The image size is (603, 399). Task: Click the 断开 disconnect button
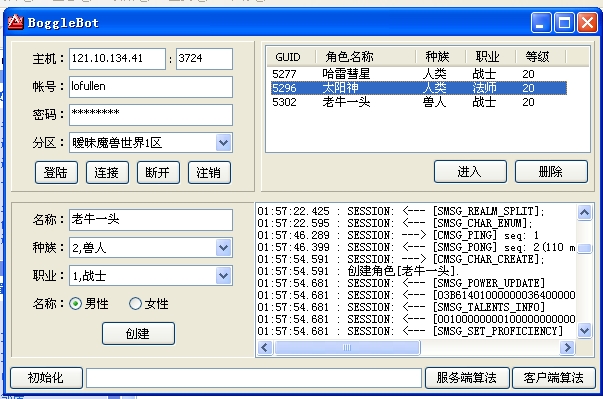pyautogui.click(x=158, y=173)
